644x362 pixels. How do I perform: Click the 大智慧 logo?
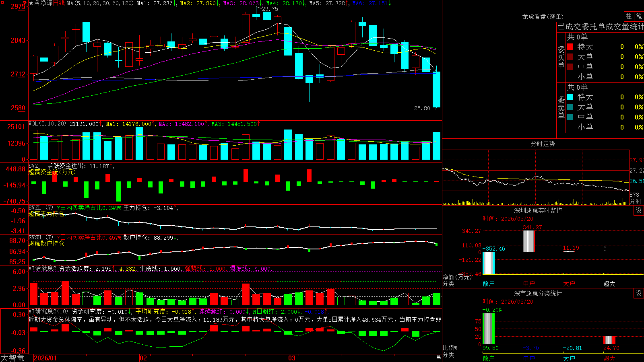[12, 358]
